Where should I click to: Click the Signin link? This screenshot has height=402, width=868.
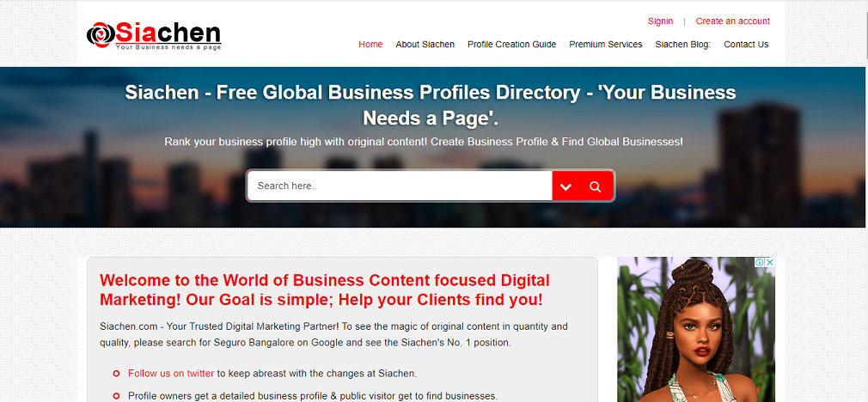coord(660,21)
